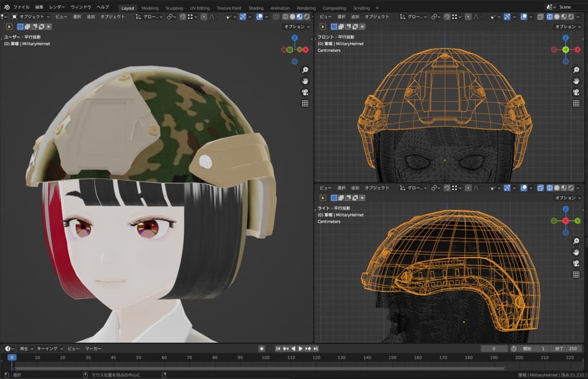Click frame 100 on the timeline ruler

coord(266,358)
